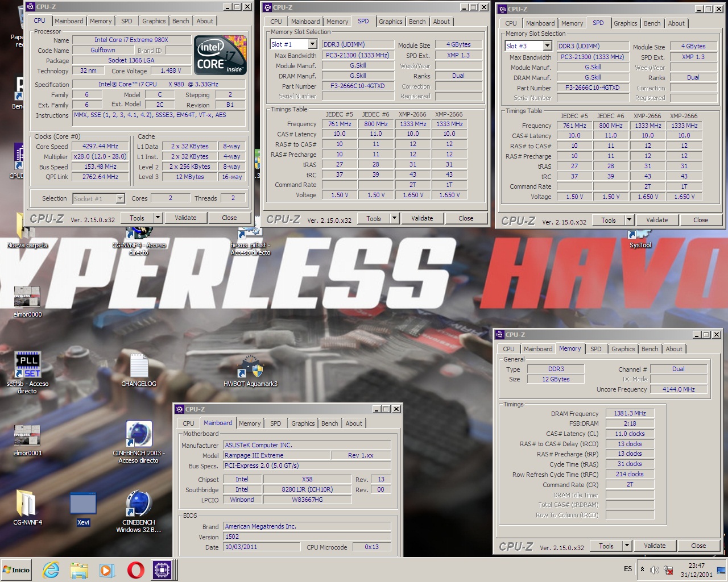Click the Tools button in the DRAM Frequency window
728x582 pixels.
tap(606, 546)
